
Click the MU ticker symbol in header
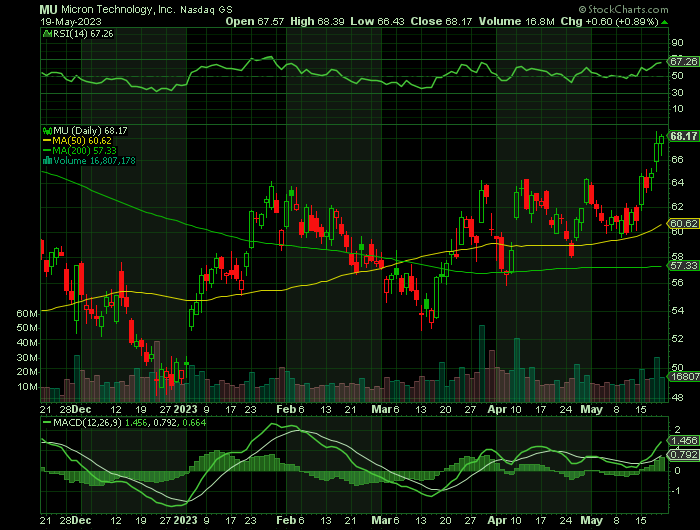[x=48, y=9]
